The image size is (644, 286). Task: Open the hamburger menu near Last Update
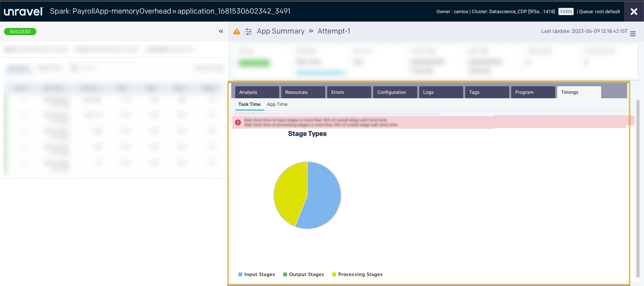[x=633, y=34]
